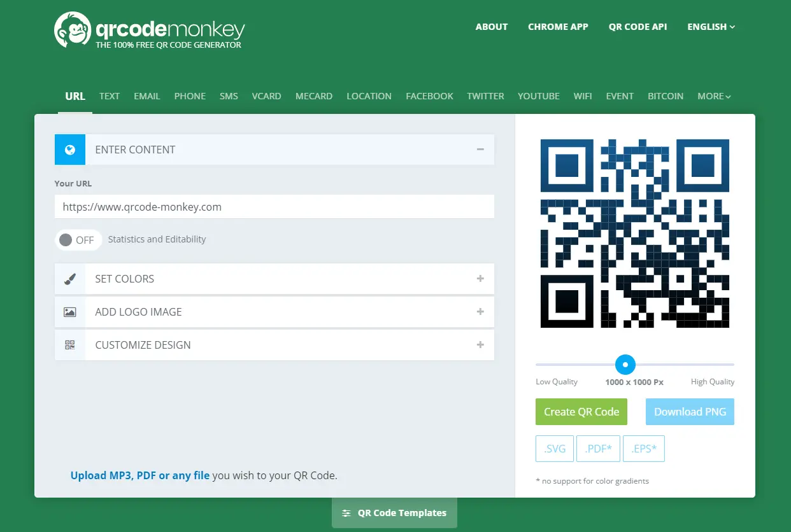Click the picture icon for Add Logo Image

click(x=70, y=312)
